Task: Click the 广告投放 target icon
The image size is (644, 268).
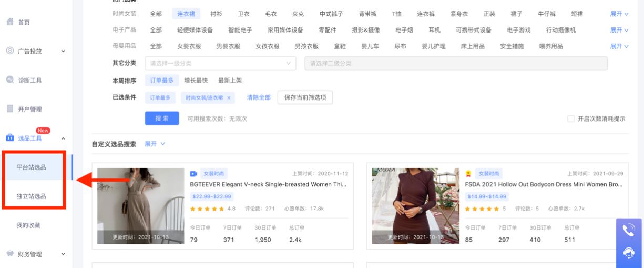Action: (9, 51)
